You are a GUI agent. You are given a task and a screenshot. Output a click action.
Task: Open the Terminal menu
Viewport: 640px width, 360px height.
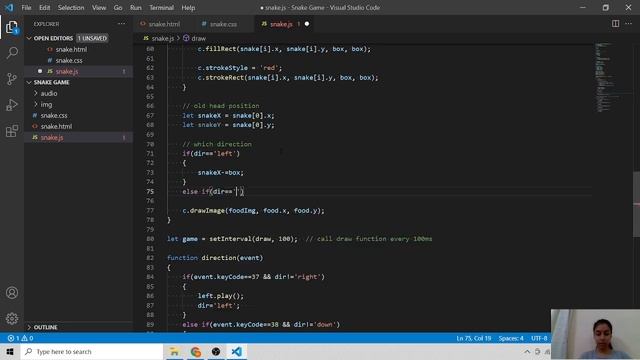[161, 7]
